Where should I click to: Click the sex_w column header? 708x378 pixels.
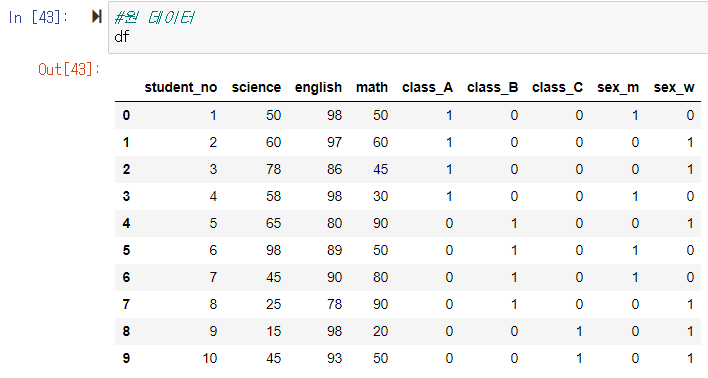coord(674,88)
